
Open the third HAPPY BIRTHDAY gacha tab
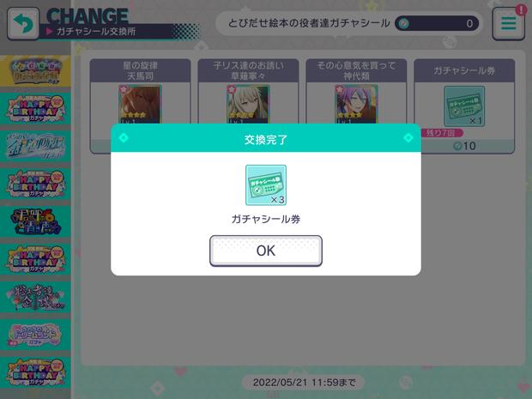[x=35, y=259]
